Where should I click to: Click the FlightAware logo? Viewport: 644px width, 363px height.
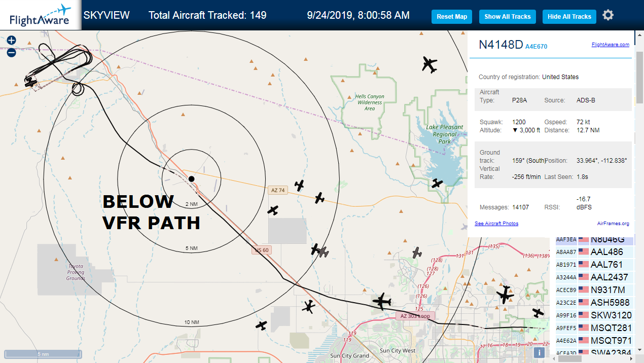(41, 15)
